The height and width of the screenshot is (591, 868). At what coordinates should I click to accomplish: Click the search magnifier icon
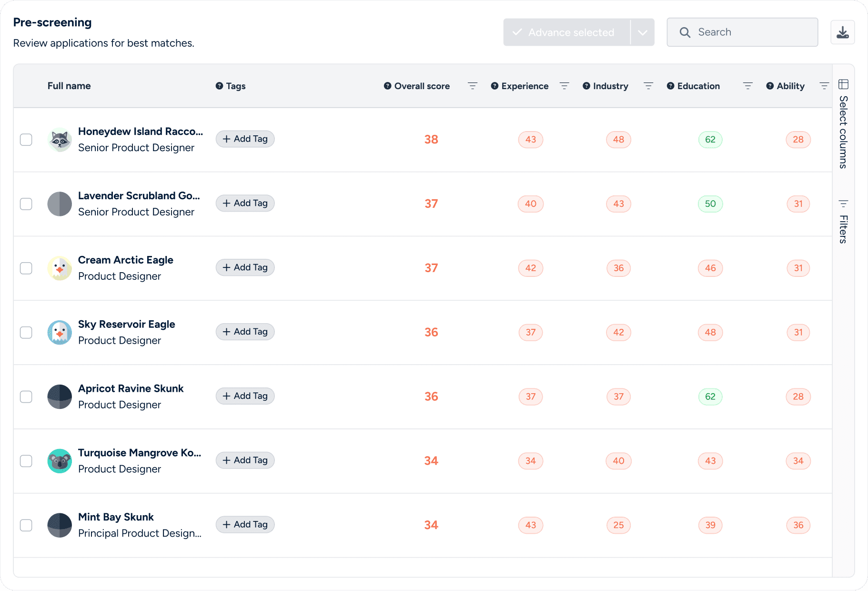point(685,32)
